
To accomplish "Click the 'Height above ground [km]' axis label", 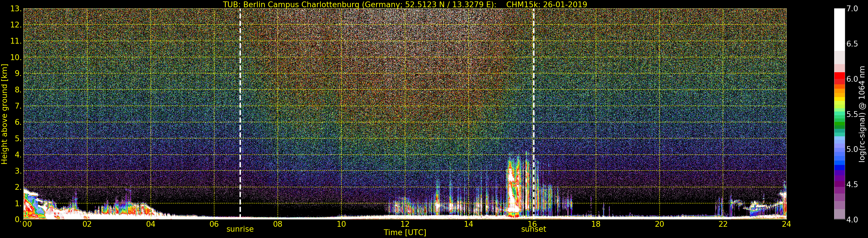I will click(4, 114).
